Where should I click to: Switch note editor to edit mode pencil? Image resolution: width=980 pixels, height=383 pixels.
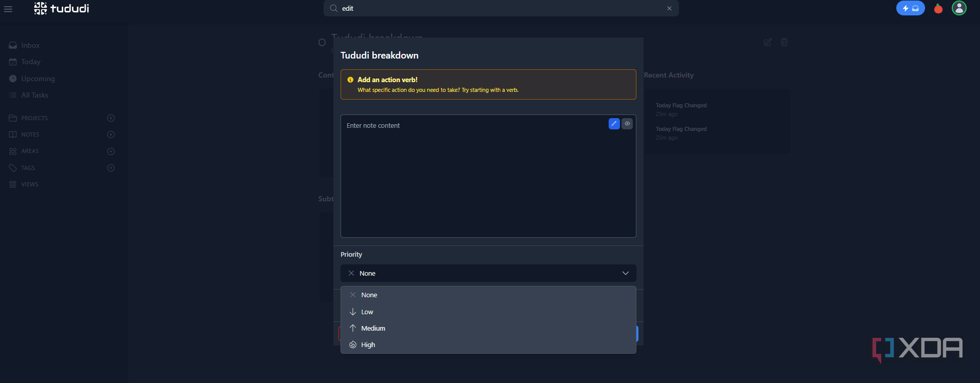[x=614, y=124]
